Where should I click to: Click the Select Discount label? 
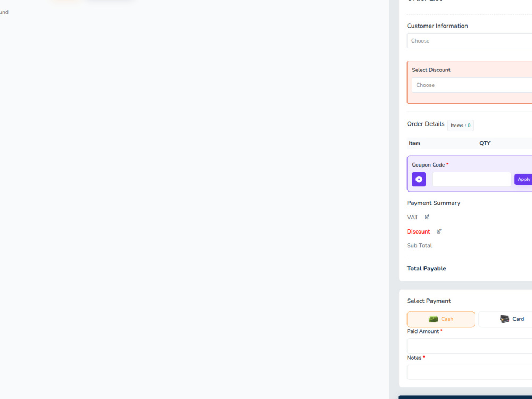point(431,70)
